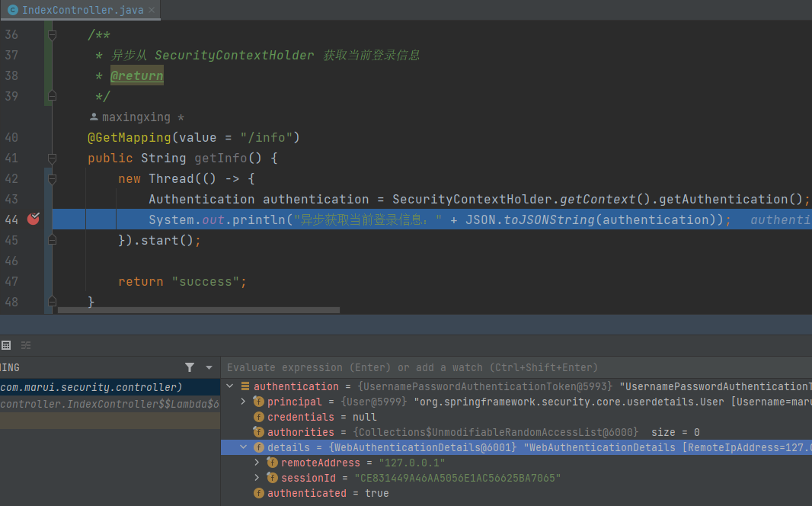Click the calculator evaluate expression icon
Image resolution: width=812 pixels, height=506 pixels.
[x=6, y=345]
